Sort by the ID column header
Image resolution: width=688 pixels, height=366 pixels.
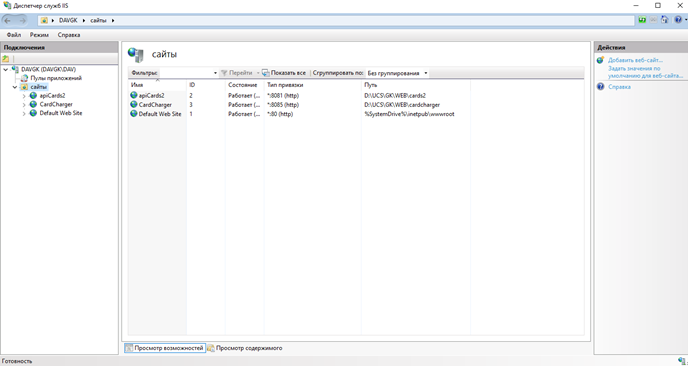[x=206, y=85]
